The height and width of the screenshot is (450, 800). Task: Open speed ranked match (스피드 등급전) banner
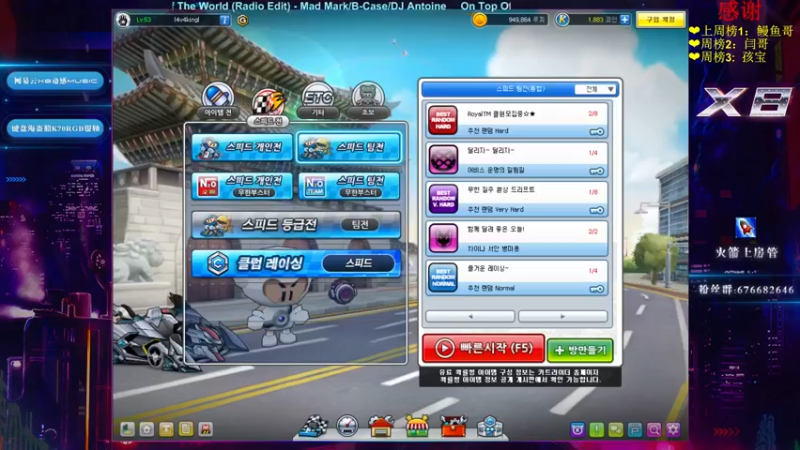(x=296, y=224)
